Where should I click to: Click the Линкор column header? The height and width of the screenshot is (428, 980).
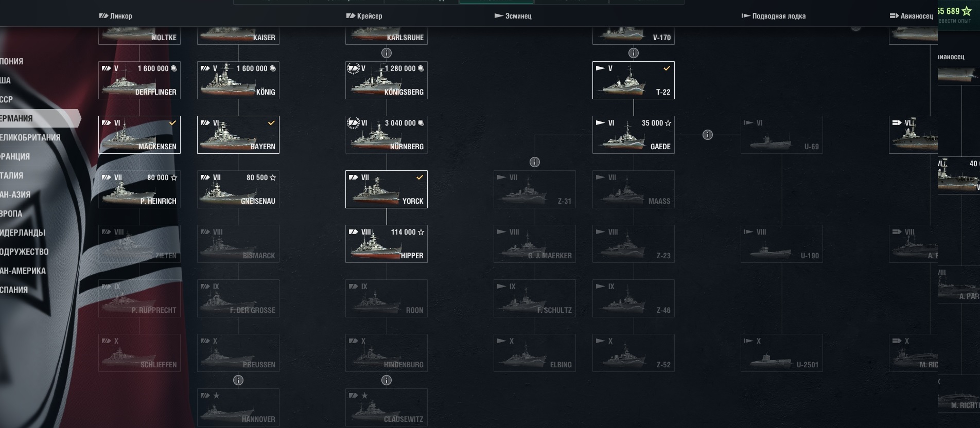click(116, 16)
